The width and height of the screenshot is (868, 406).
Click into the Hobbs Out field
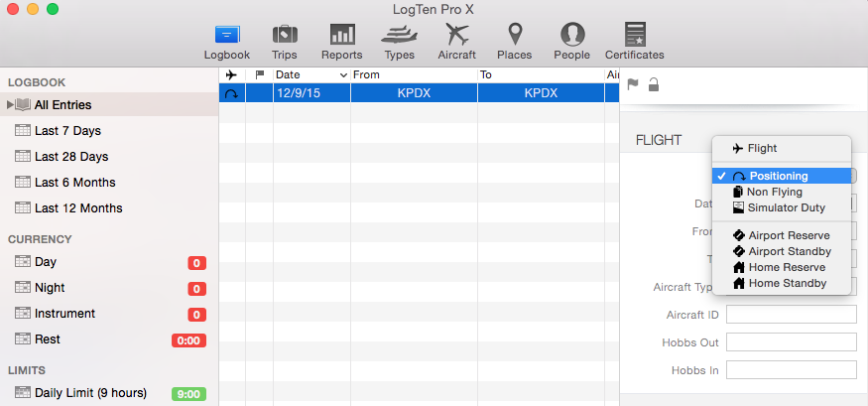pyautogui.click(x=791, y=341)
